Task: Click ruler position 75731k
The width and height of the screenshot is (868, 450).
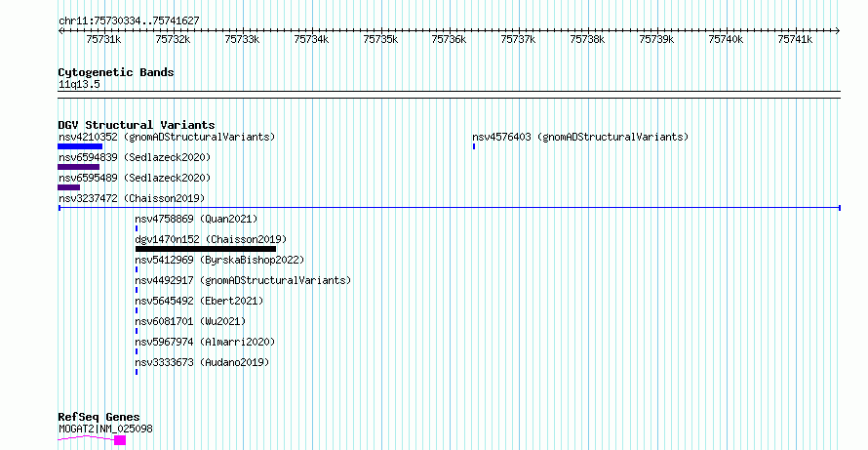Action: pyautogui.click(x=103, y=40)
